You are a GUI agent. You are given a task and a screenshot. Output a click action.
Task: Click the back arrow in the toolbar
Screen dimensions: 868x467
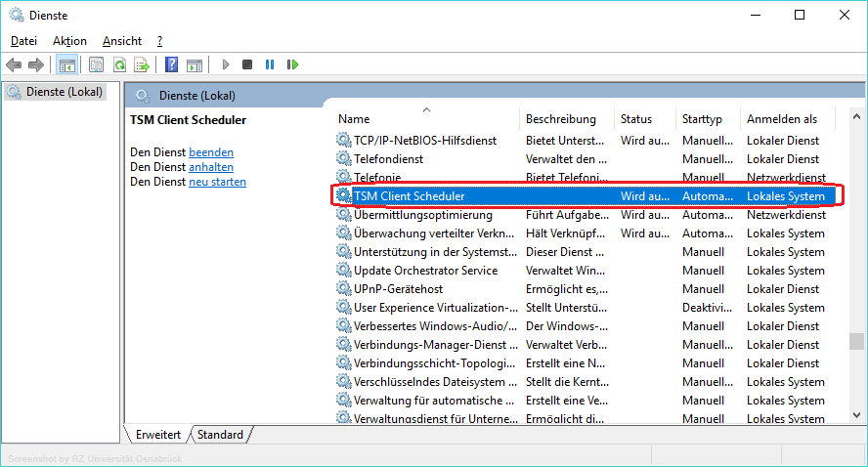click(x=14, y=64)
